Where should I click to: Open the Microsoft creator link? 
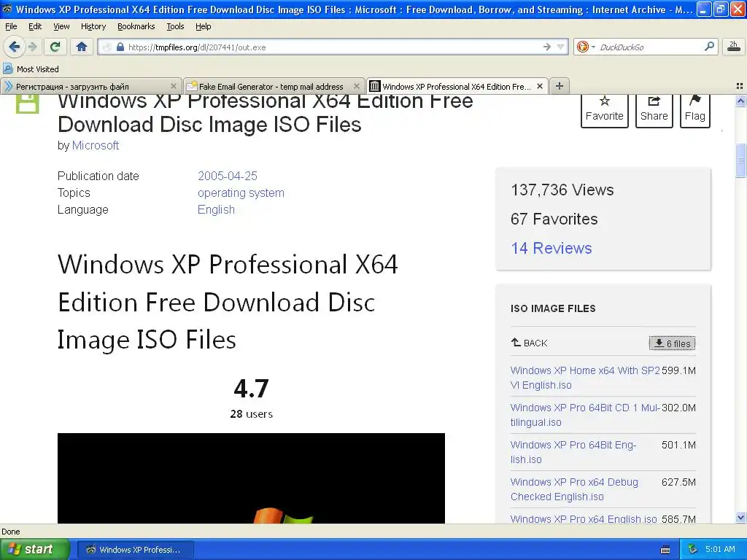(96, 145)
